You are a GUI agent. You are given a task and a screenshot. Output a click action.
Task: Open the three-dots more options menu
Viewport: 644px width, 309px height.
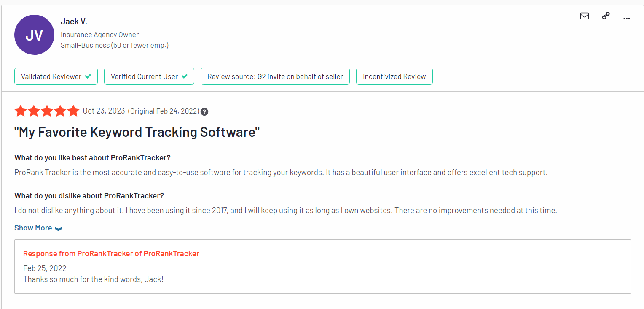pyautogui.click(x=627, y=18)
